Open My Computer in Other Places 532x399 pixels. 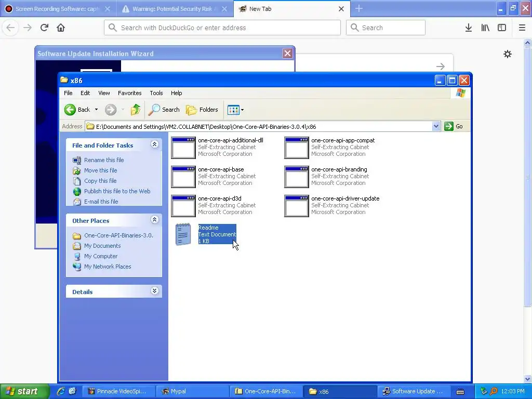pyautogui.click(x=101, y=256)
